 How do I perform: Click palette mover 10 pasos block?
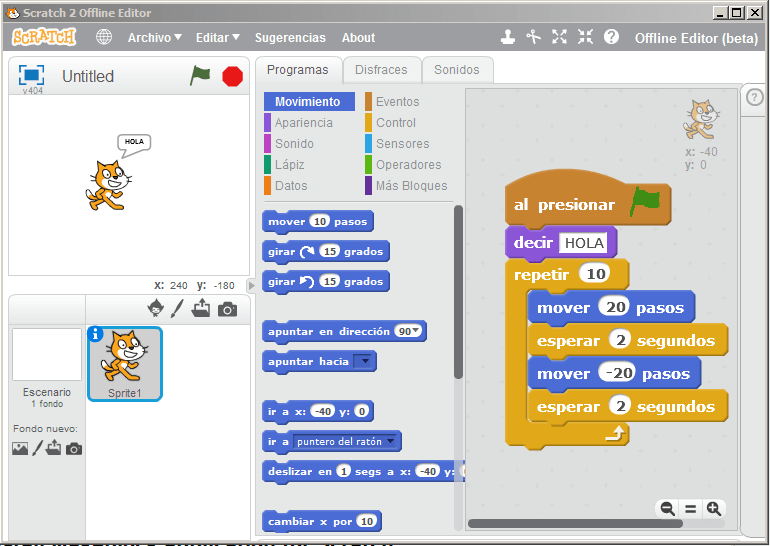coord(318,221)
